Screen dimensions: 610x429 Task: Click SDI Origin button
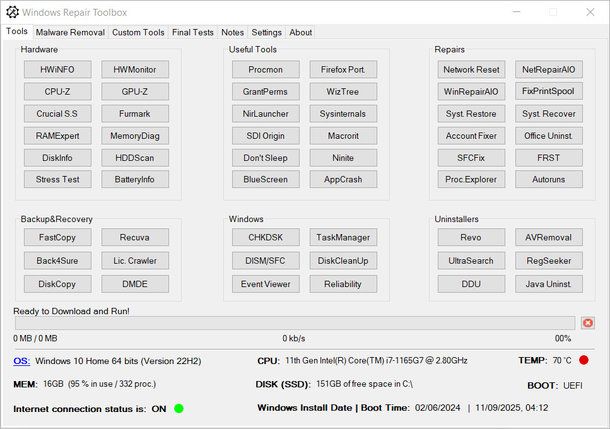point(266,136)
